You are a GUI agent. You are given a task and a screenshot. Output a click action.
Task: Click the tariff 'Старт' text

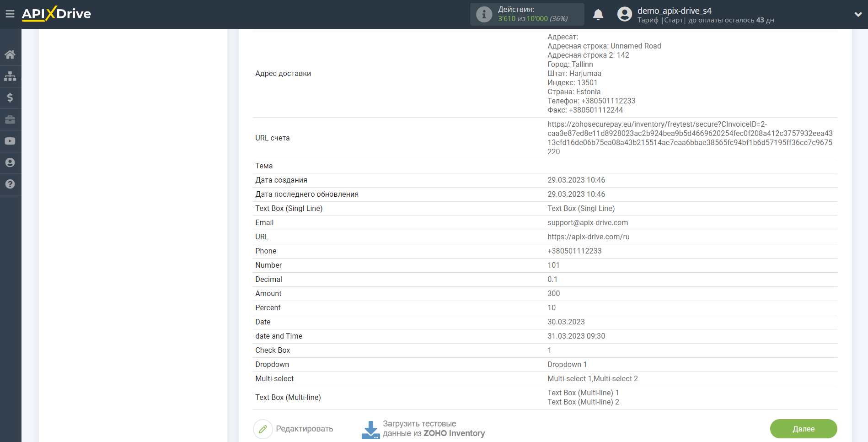[673, 20]
